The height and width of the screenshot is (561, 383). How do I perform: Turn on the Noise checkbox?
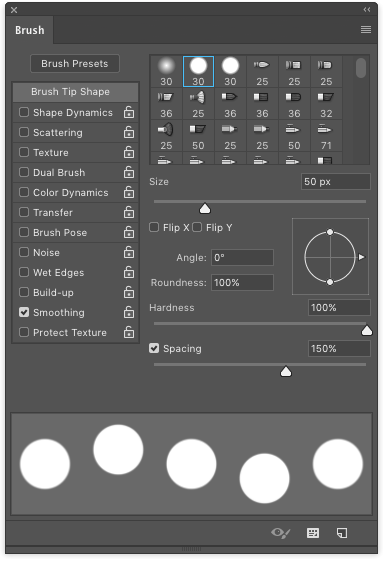click(24, 252)
